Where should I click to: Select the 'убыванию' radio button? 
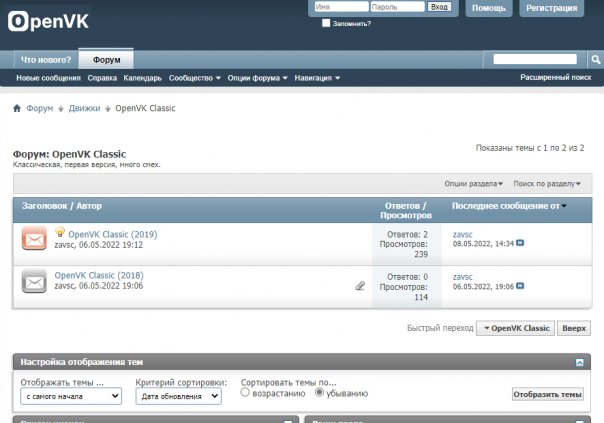(x=319, y=393)
